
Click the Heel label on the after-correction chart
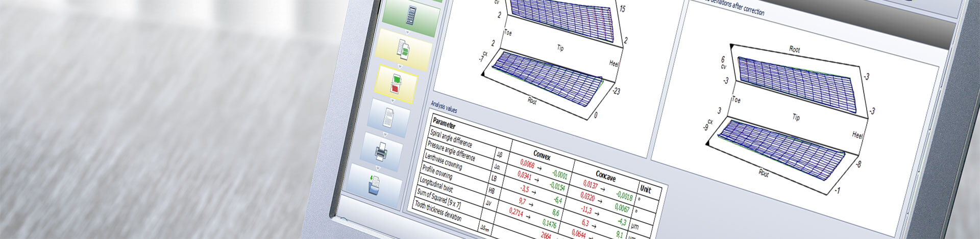tap(857, 135)
